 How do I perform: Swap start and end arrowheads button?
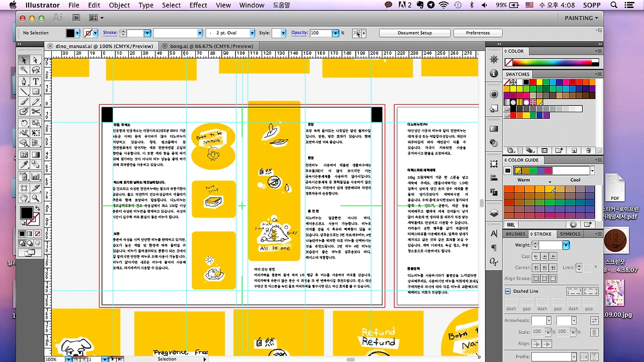[594, 320]
